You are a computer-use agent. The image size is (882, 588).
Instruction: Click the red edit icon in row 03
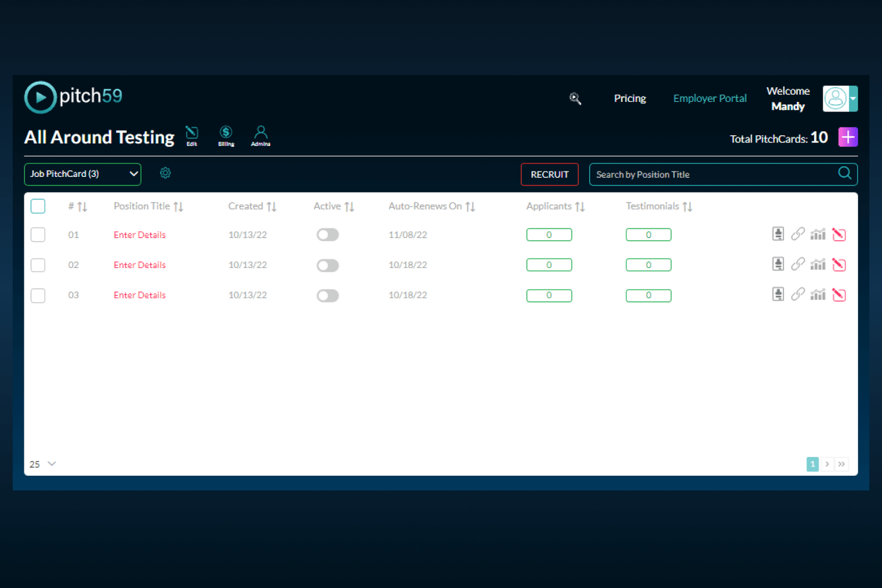[839, 295]
